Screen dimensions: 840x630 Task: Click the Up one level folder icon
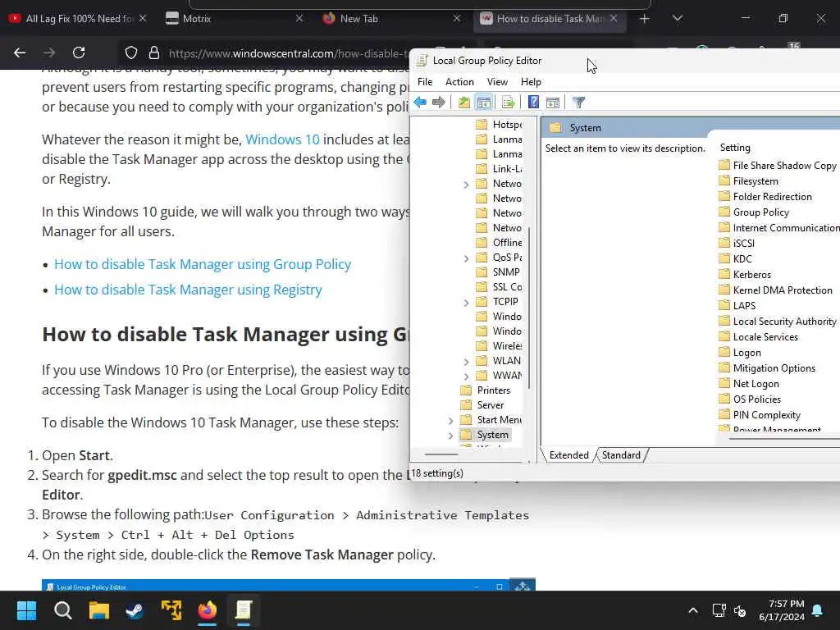(x=464, y=102)
